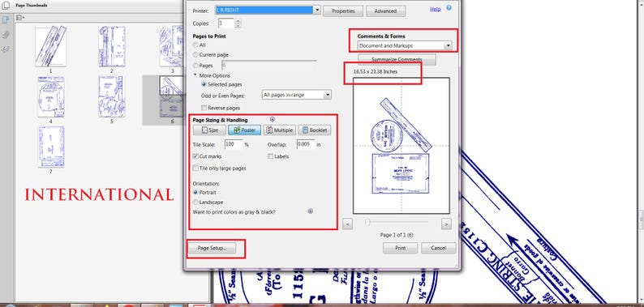The image size is (644, 307).
Task: Select the Current page radio button
Action: (196, 55)
